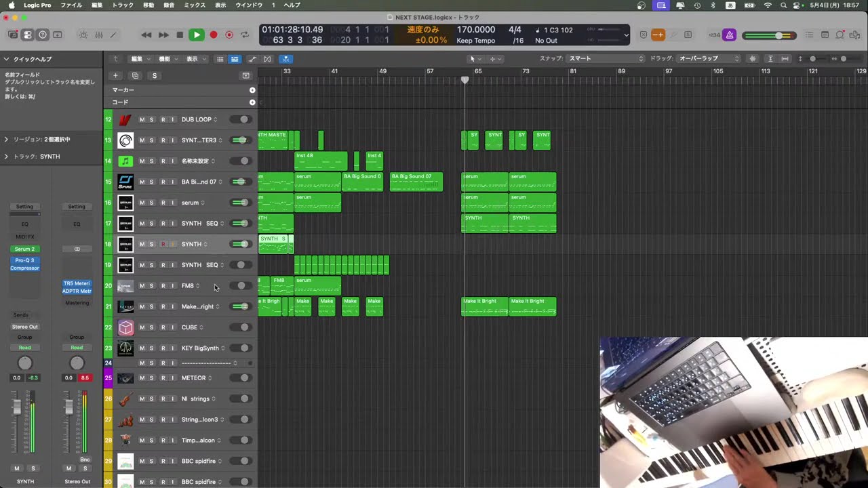
Task: Toggle record enable on SYNTH track 18
Action: [163, 244]
